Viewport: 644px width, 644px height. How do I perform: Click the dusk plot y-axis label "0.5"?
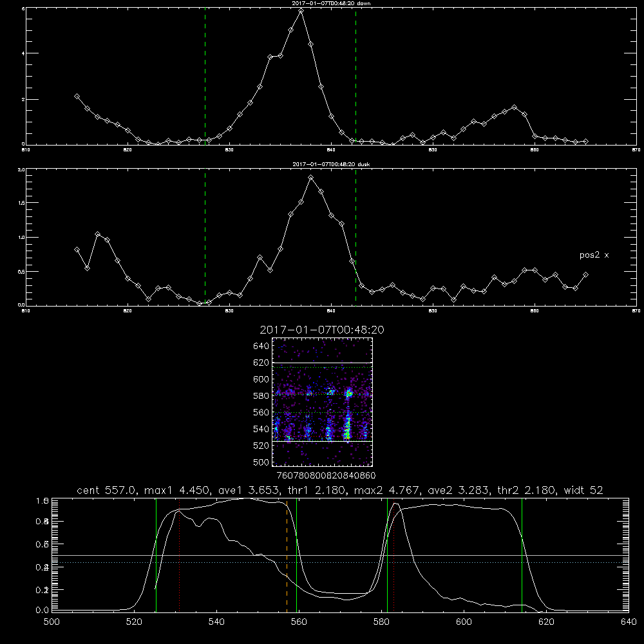pyautogui.click(x=21, y=272)
